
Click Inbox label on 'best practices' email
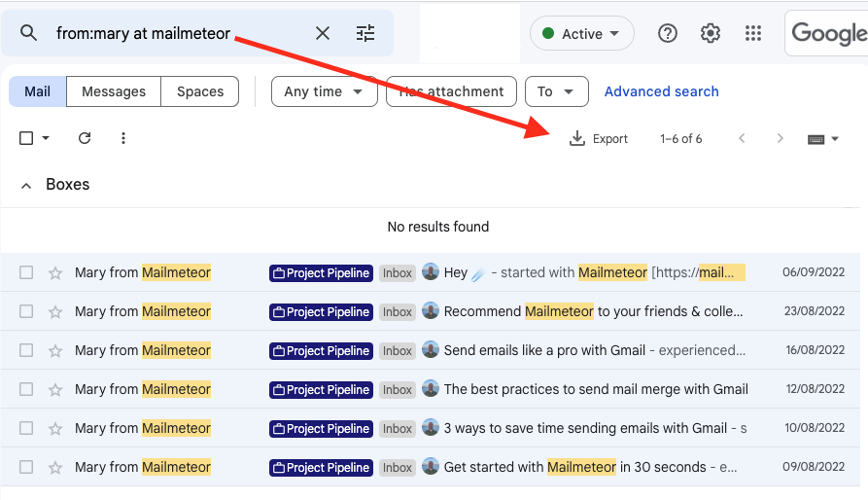397,390
